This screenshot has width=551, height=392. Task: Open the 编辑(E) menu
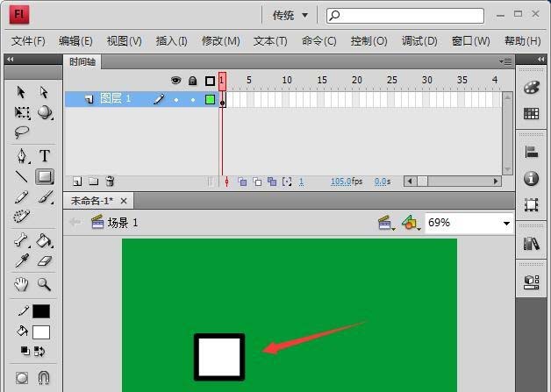[75, 41]
